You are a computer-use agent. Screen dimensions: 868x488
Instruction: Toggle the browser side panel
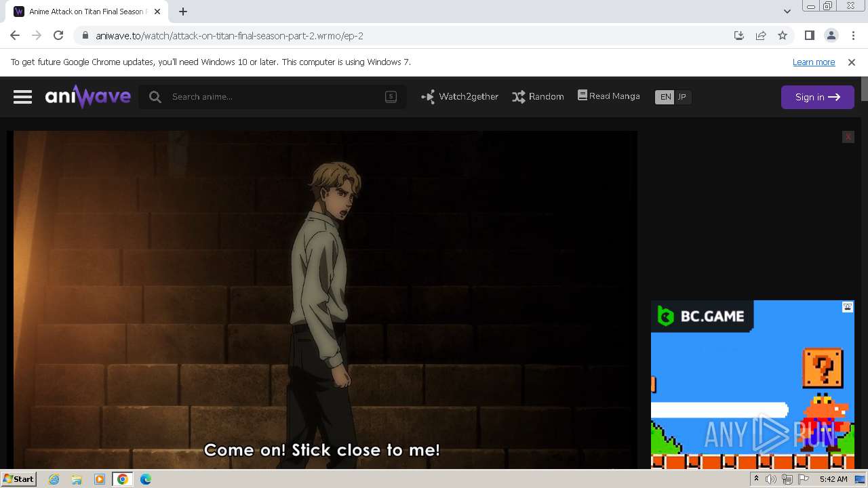click(x=809, y=35)
